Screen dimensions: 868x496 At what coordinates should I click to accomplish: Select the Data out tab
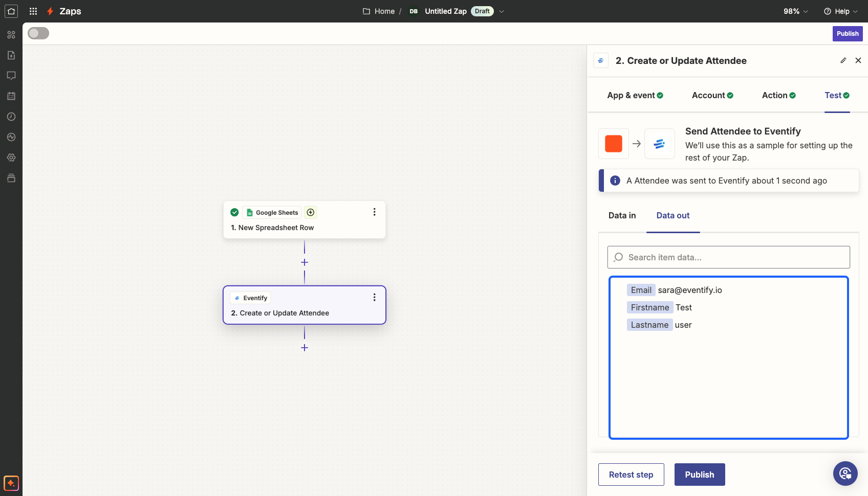coord(673,215)
